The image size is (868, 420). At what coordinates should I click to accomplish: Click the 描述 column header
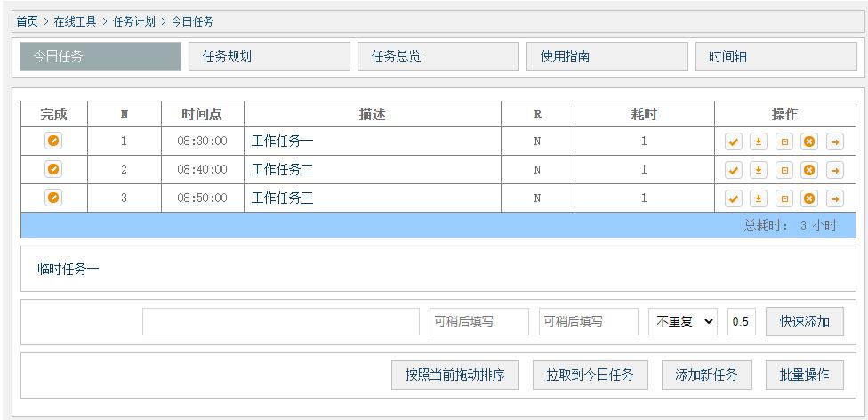pyautogui.click(x=373, y=114)
